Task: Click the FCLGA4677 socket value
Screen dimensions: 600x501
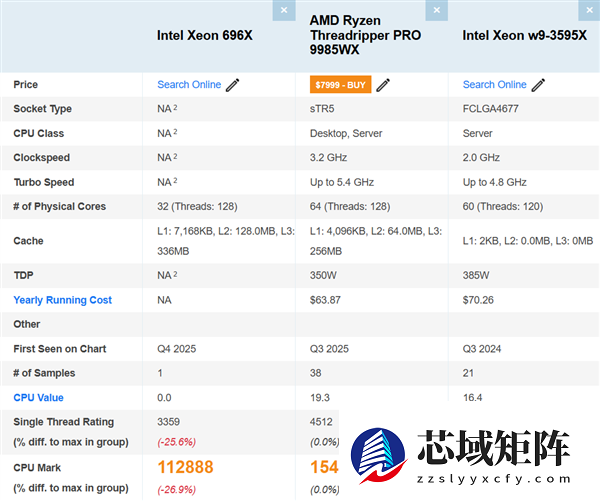Action: click(x=491, y=109)
